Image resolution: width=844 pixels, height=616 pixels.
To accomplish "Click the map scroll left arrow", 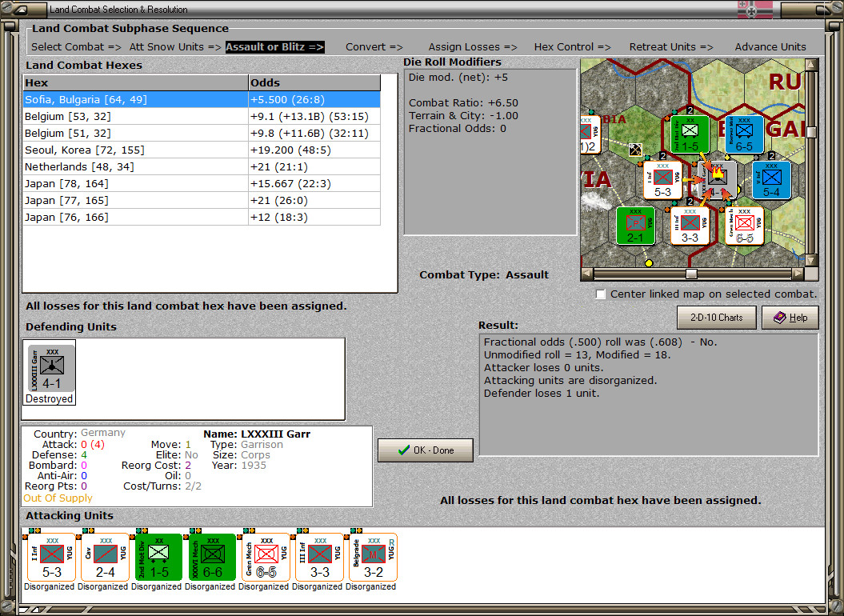I will (586, 274).
